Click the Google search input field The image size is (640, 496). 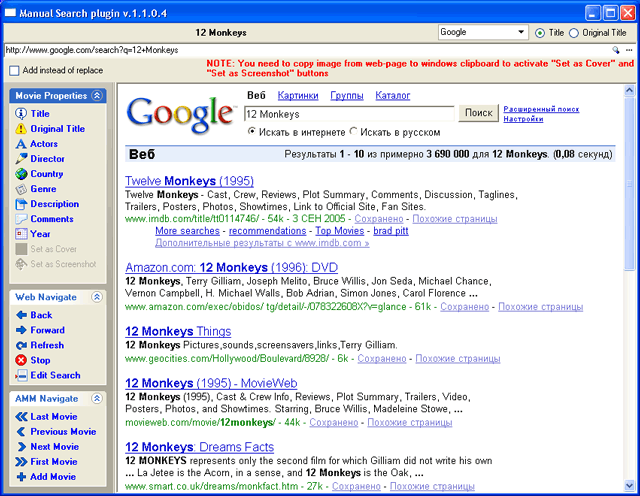pos(349,114)
